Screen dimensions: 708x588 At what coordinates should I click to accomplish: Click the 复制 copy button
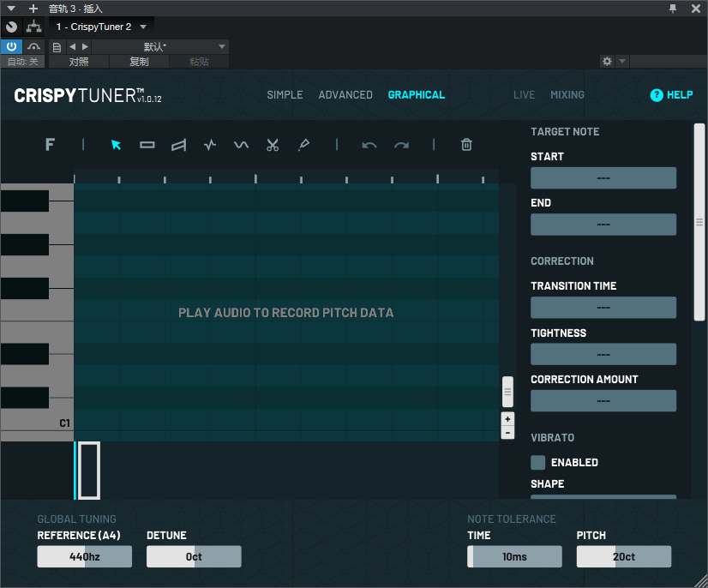[x=139, y=62]
